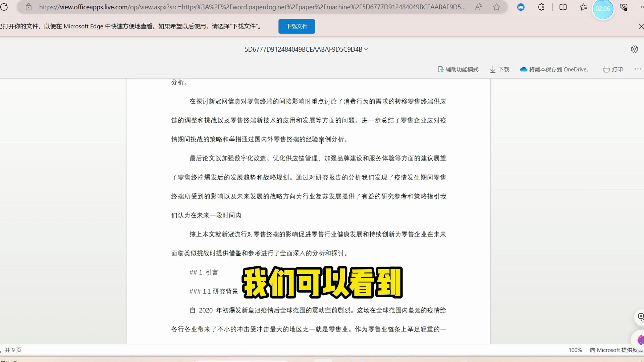Close the download notification bar
Image resolution: width=644 pixels, height=362 pixels.
[x=641, y=26]
